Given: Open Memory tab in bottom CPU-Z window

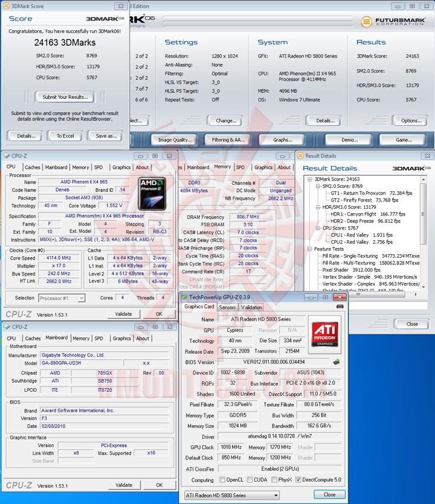Looking at the screenshot, I should click(81, 338).
